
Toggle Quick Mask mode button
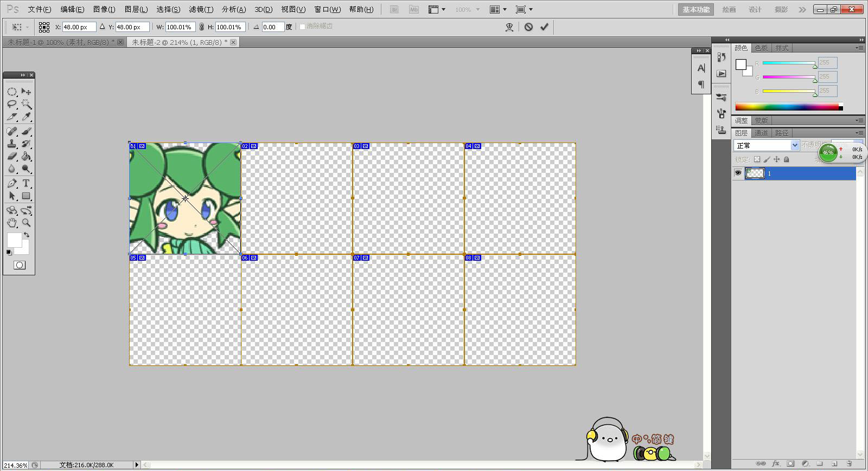[20, 265]
